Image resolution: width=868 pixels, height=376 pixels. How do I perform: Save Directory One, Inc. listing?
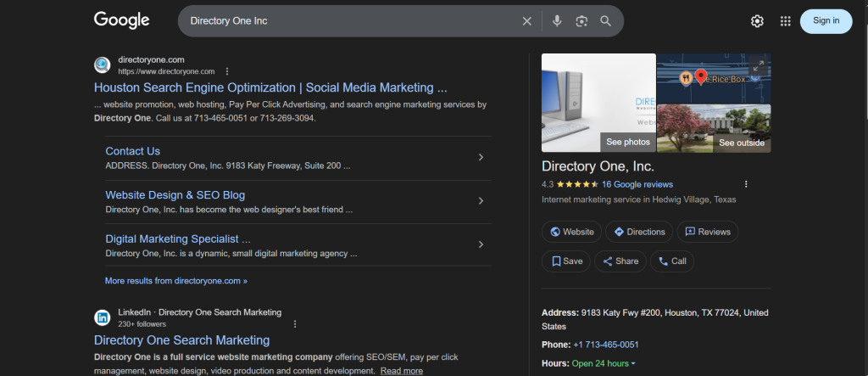coord(566,261)
